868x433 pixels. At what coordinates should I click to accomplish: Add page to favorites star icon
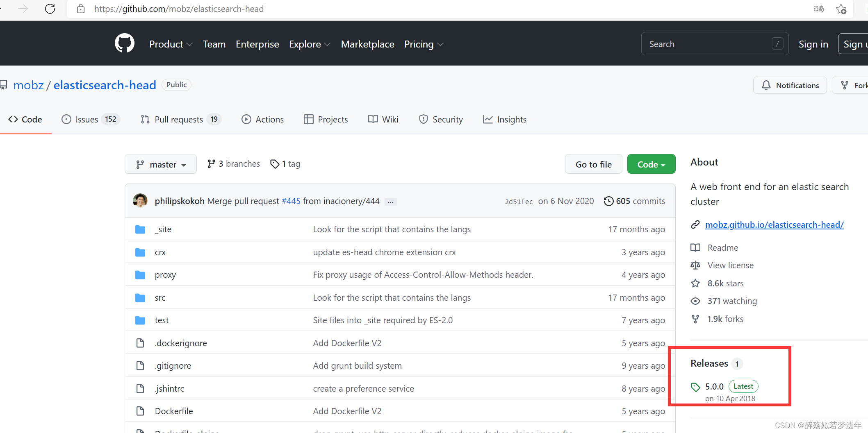pyautogui.click(x=841, y=9)
